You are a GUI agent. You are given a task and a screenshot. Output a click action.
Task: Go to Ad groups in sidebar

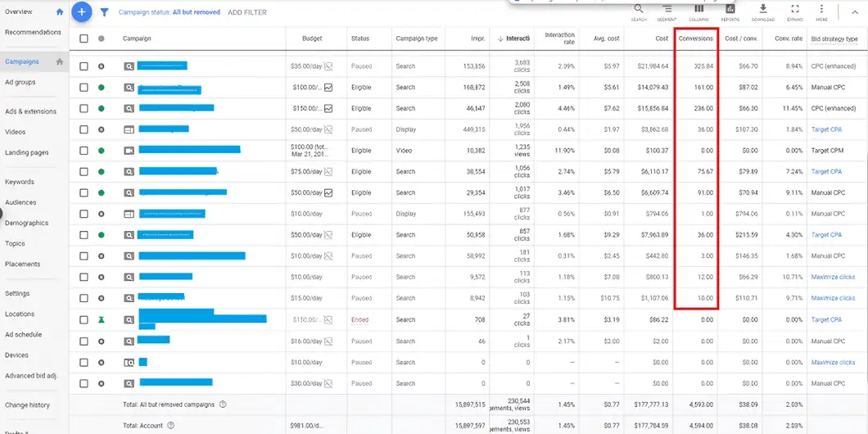tap(20, 82)
